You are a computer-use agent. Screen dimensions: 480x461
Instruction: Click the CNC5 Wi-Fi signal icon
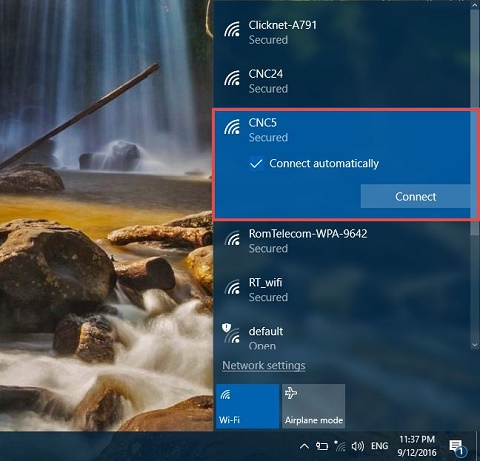[232, 127]
